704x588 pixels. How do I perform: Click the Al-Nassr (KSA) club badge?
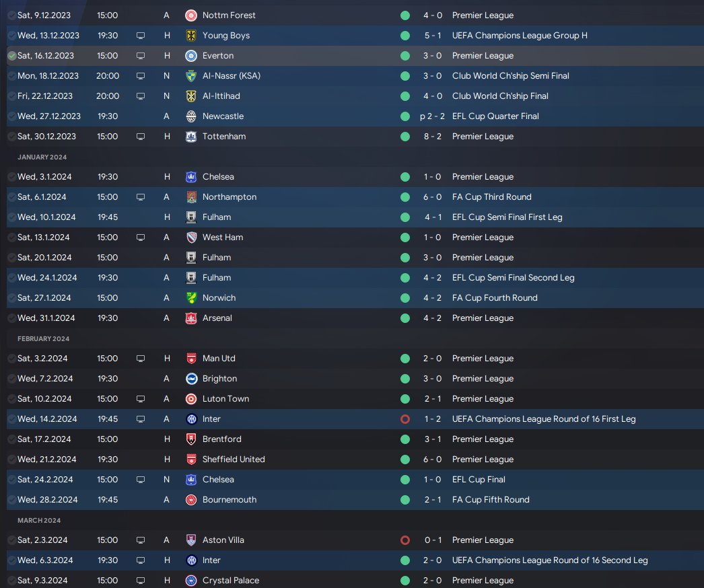click(191, 75)
